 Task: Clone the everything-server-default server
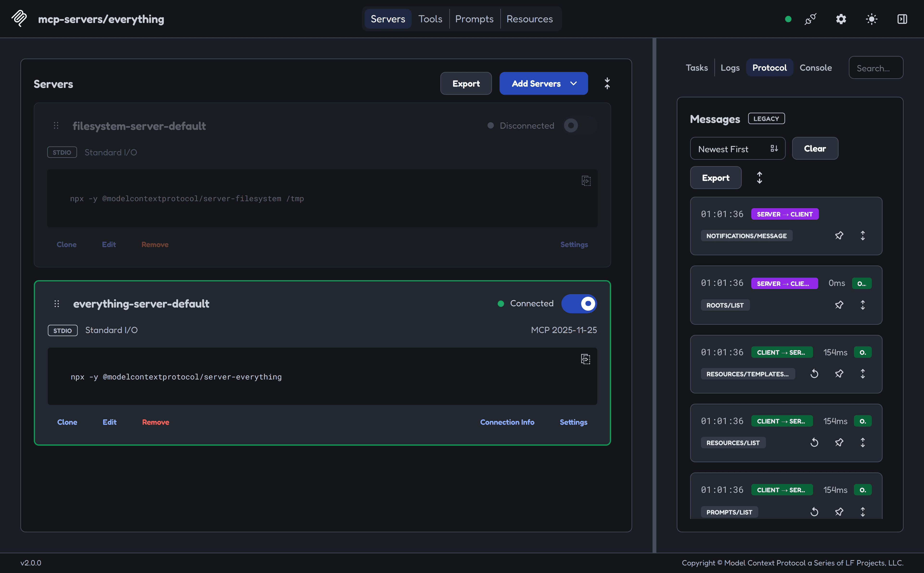click(67, 422)
